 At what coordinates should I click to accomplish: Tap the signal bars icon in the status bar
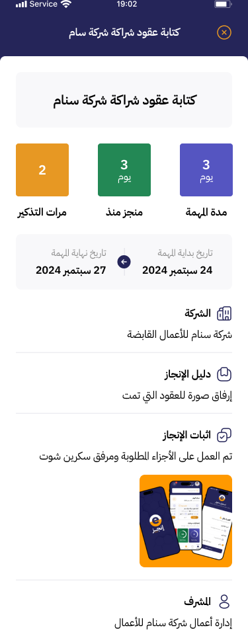pyautogui.click(x=21, y=5)
